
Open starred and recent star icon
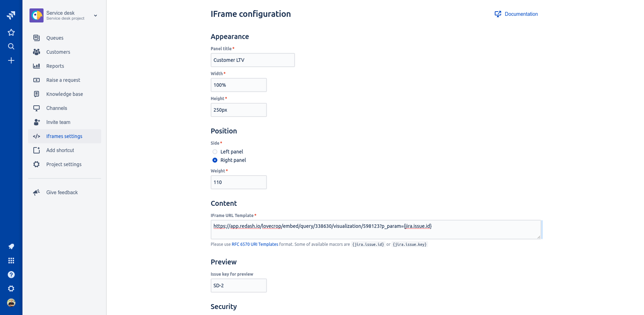click(11, 33)
